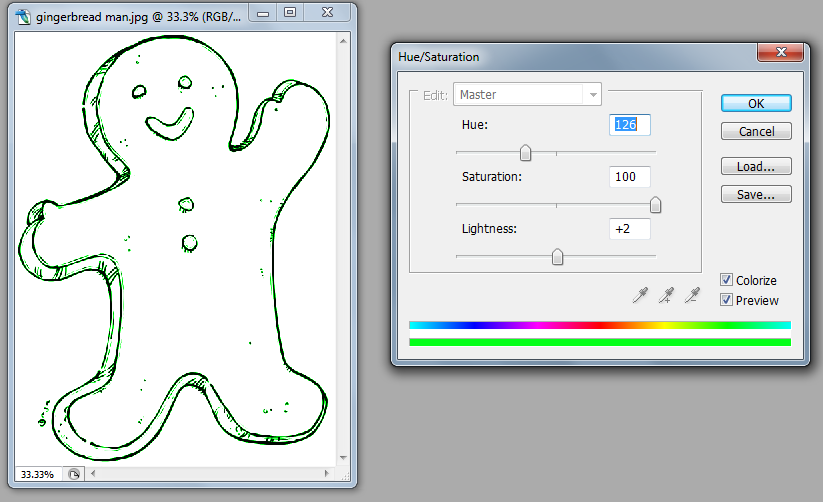Uncheck the Colorize checkbox
The width and height of the screenshot is (823, 502).
(x=726, y=280)
